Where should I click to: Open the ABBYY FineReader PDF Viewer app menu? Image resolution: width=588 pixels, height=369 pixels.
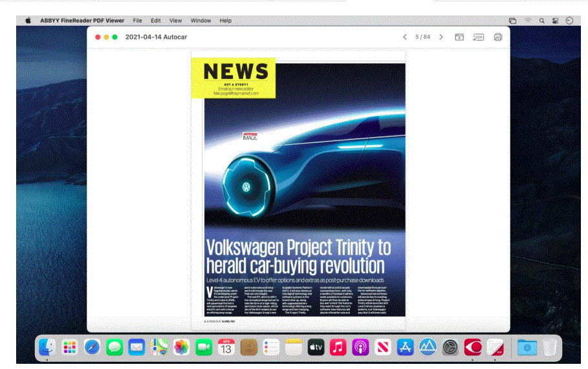[82, 21]
